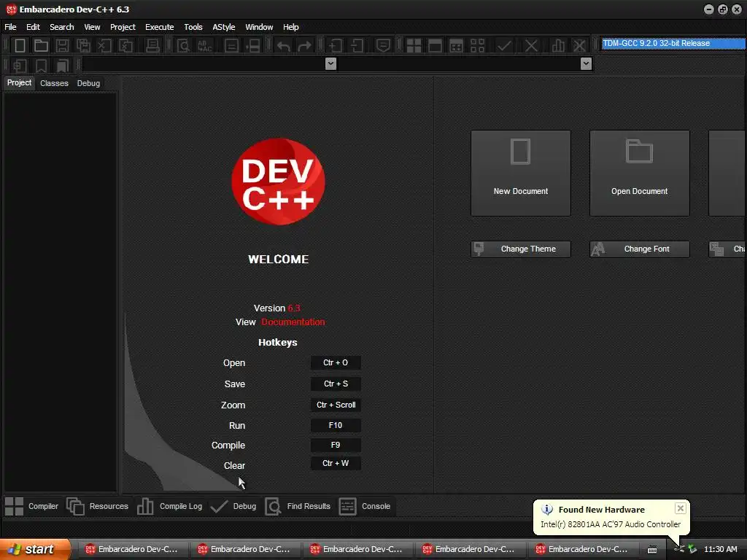The image size is (747, 560).
Task: Click the red 6.3 version link
Action: click(294, 308)
